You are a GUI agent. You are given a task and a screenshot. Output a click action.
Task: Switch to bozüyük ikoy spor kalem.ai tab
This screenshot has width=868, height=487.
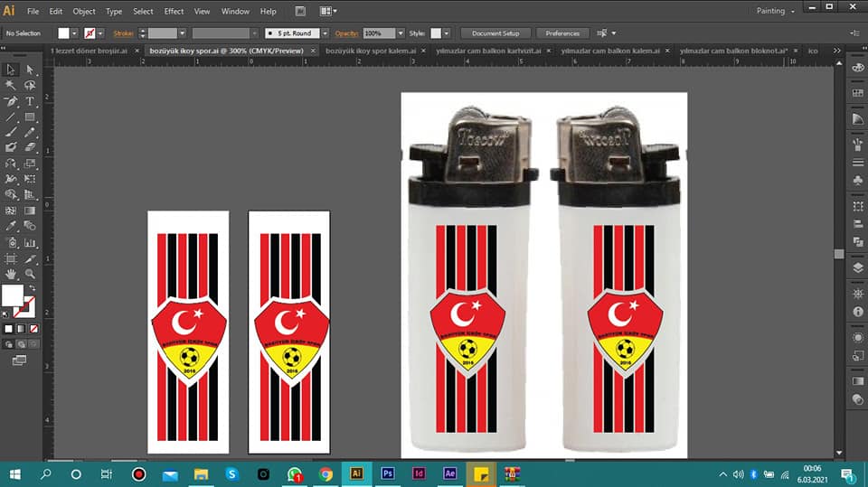click(x=371, y=51)
